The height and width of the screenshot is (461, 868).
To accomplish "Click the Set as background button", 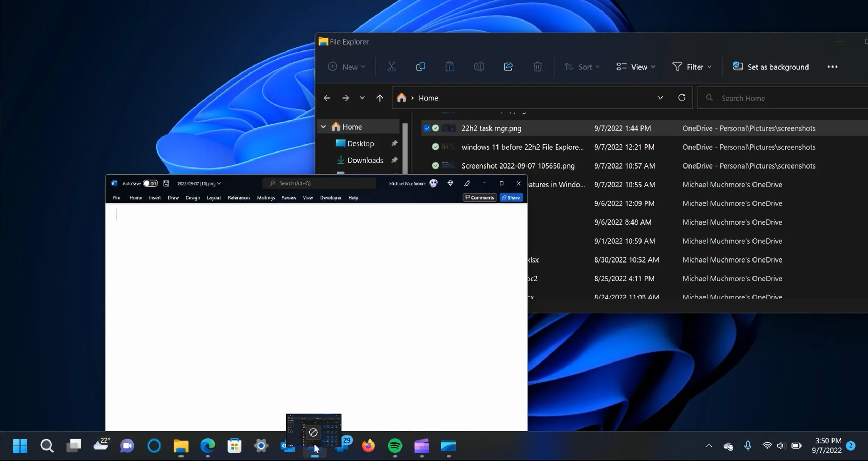I will (771, 67).
